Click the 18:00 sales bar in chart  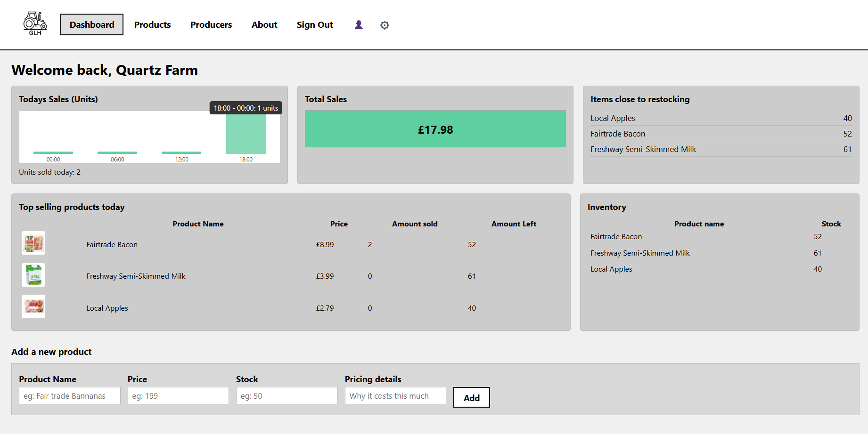coord(246,134)
